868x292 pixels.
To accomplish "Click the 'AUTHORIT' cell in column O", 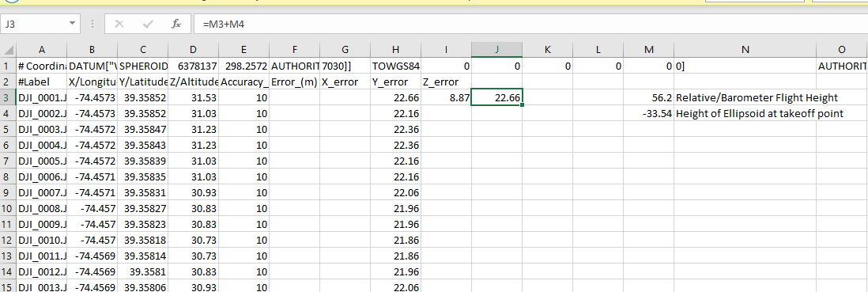I will pyautogui.click(x=842, y=66).
